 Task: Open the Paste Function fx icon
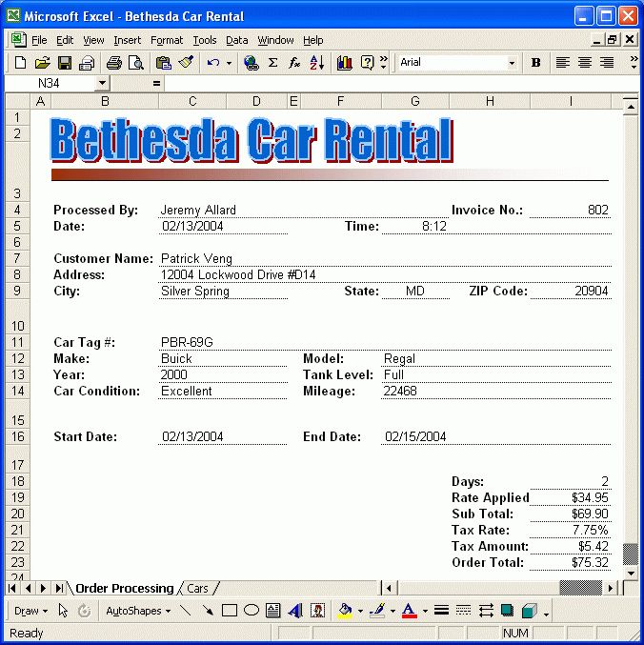coord(294,63)
